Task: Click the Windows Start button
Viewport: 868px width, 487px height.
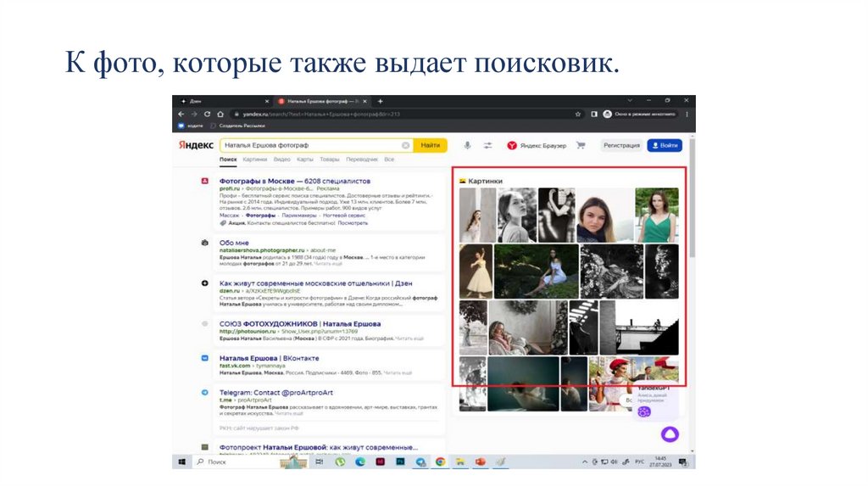Action: pos(181,462)
